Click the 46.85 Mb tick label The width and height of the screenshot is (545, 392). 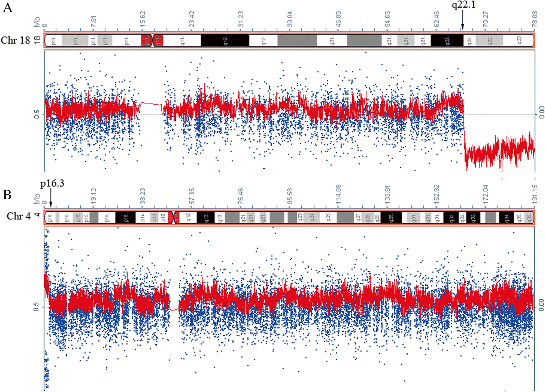(339, 19)
